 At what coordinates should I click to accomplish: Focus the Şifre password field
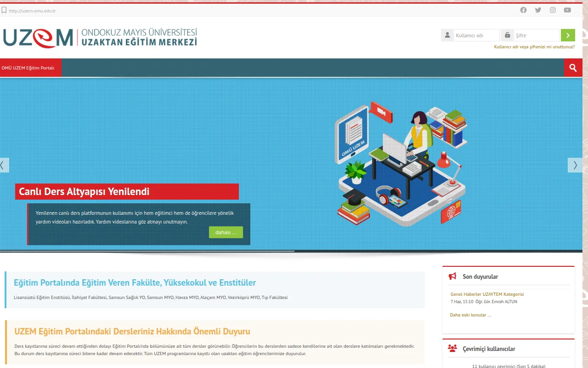(x=537, y=35)
